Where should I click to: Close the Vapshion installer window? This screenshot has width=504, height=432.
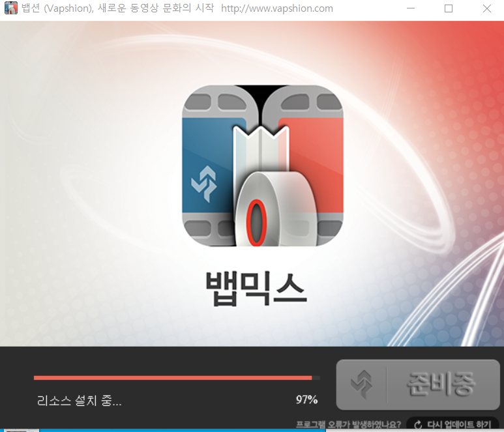point(487,8)
